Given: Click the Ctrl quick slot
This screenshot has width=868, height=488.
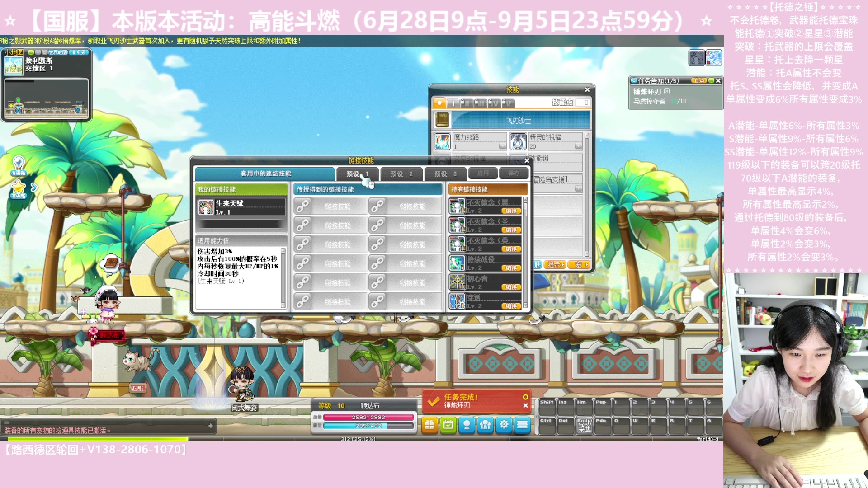Looking at the screenshot, I should point(547,426).
